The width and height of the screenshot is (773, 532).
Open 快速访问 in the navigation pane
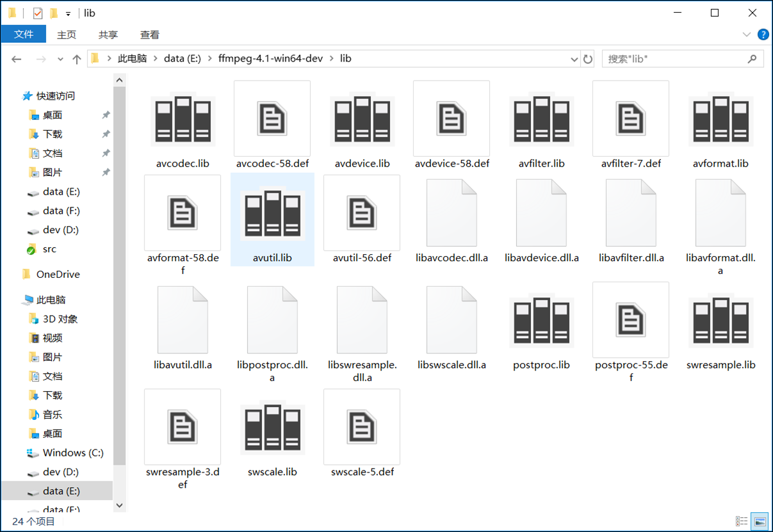point(56,96)
